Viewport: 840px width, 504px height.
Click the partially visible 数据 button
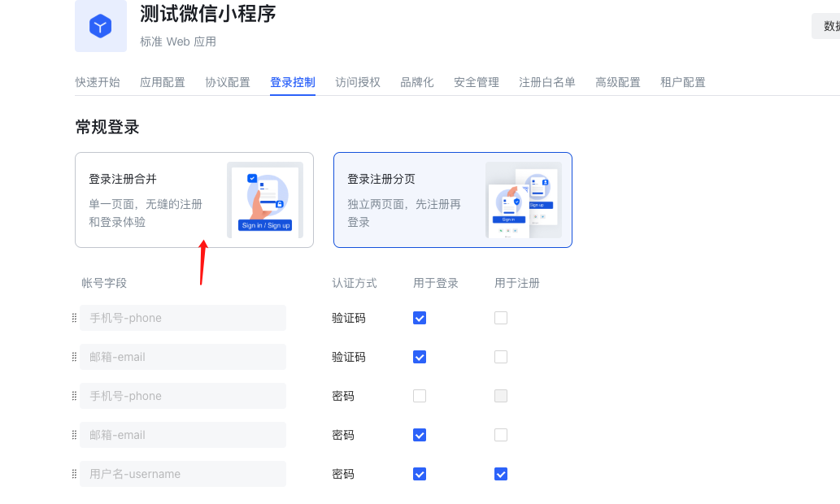(x=826, y=26)
